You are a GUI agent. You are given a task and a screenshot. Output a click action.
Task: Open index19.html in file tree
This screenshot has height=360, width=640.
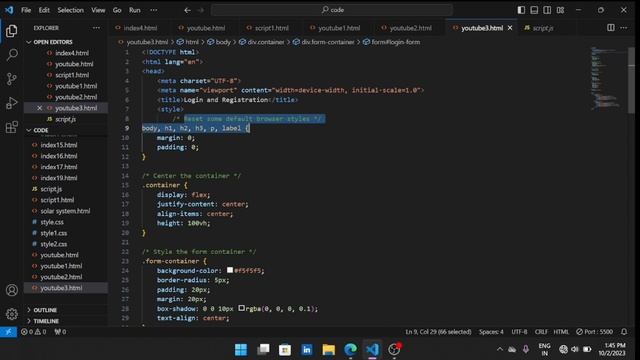click(x=59, y=178)
